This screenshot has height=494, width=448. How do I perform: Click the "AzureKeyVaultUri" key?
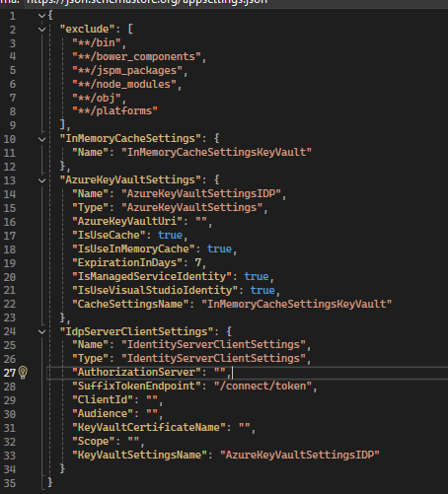[x=127, y=221]
